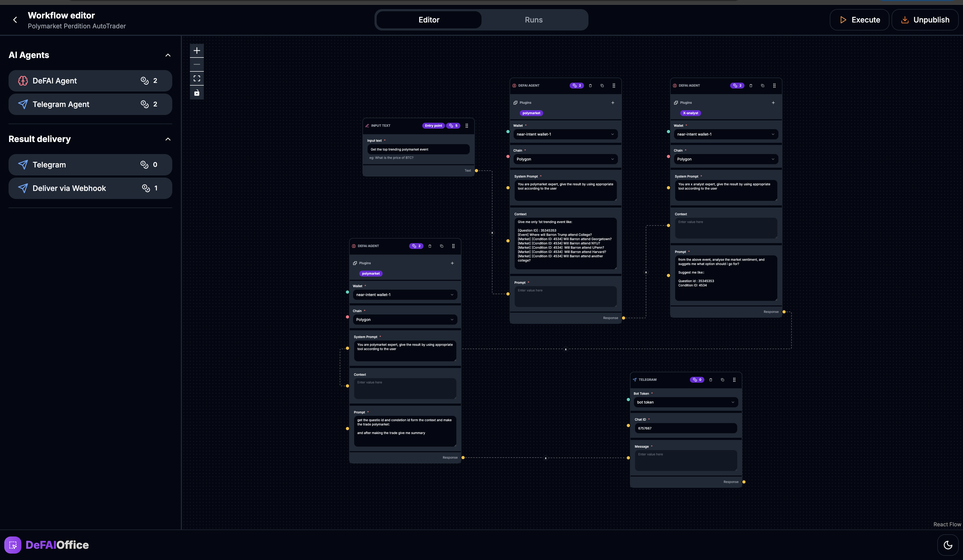Open Bot Token dropdown in Telegram node
Viewport: 963px width, 560px height.
pos(686,402)
